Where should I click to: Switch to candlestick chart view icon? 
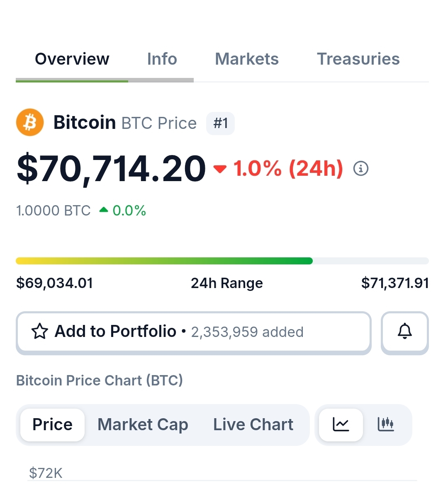pyautogui.click(x=385, y=424)
